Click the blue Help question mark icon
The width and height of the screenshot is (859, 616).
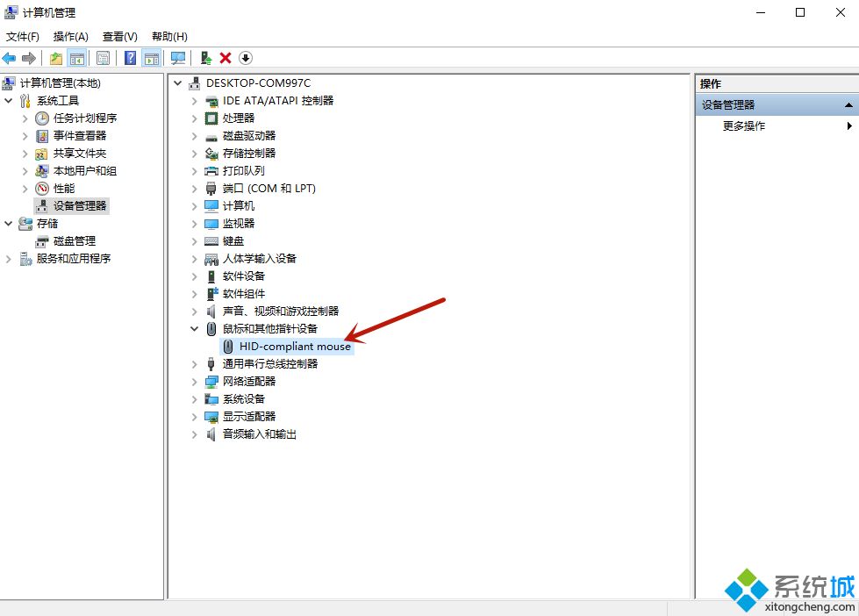point(130,58)
